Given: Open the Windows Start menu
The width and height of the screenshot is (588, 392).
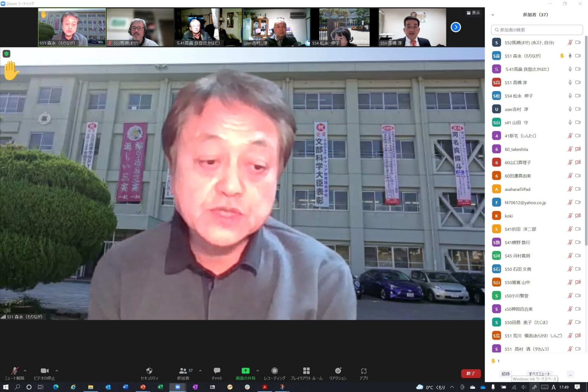Looking at the screenshot, I should 6,387.
